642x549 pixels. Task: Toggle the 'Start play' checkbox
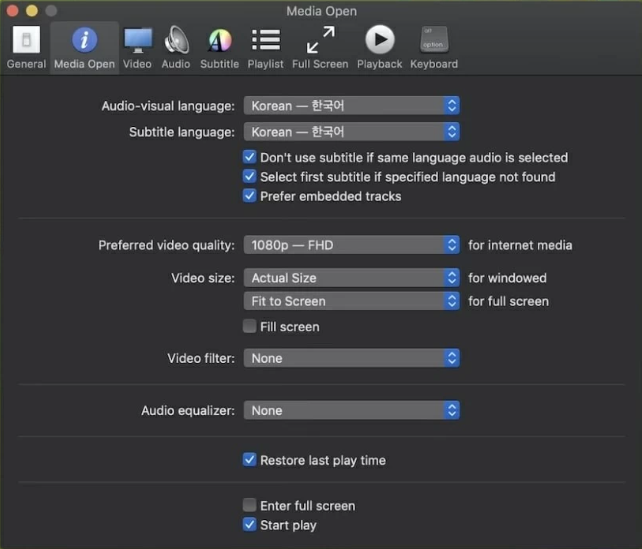250,525
